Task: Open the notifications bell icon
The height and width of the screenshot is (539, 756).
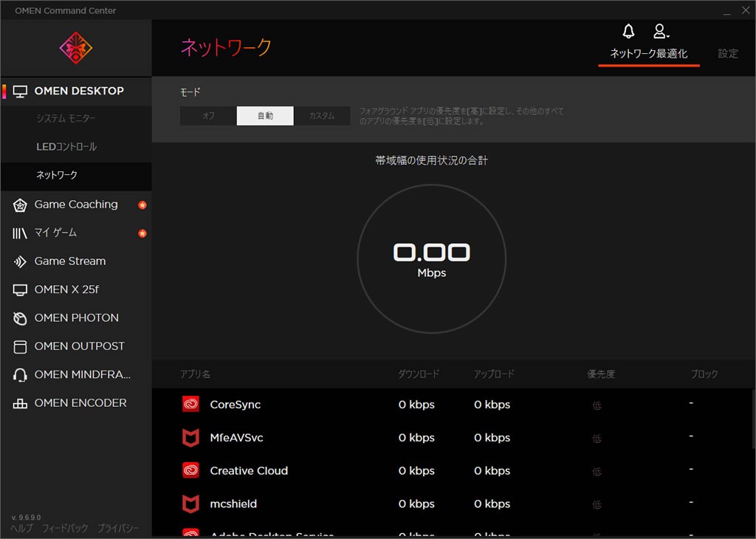Action: coord(628,31)
